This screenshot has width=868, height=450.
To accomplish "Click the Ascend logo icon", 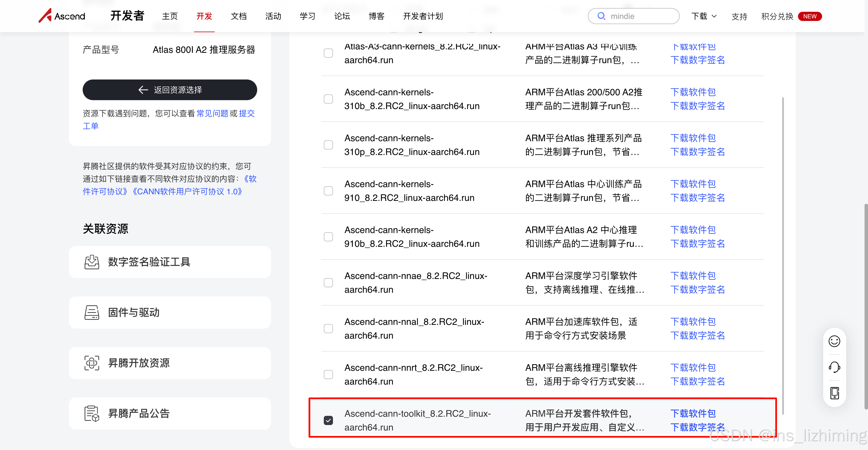I will pos(45,15).
